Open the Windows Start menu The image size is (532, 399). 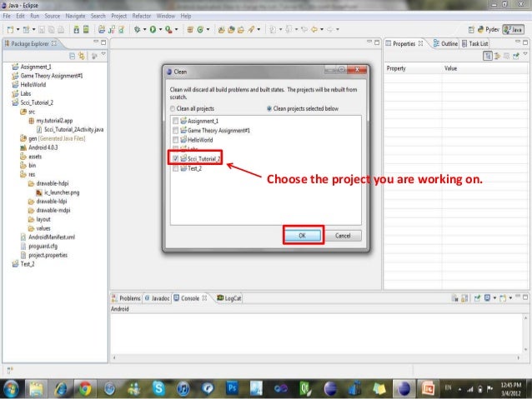click(11, 388)
